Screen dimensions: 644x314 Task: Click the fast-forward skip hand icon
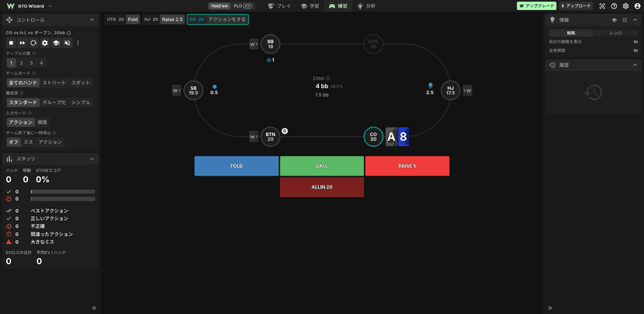[x=23, y=43]
